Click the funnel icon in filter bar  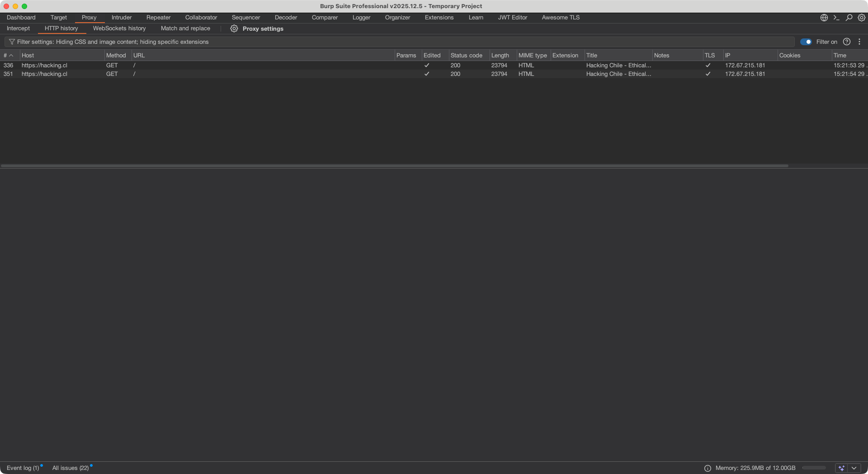(12, 42)
